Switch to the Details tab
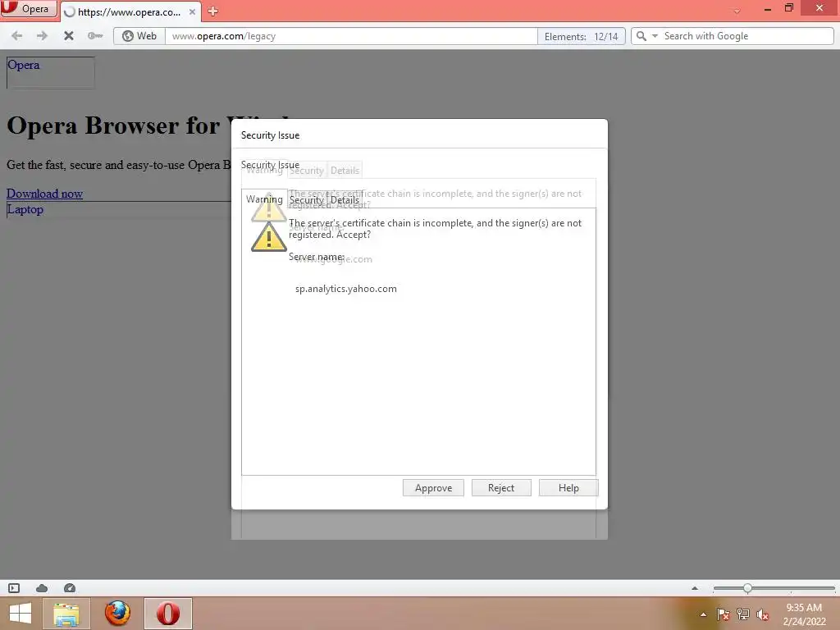The width and height of the screenshot is (840, 630). tap(345, 200)
